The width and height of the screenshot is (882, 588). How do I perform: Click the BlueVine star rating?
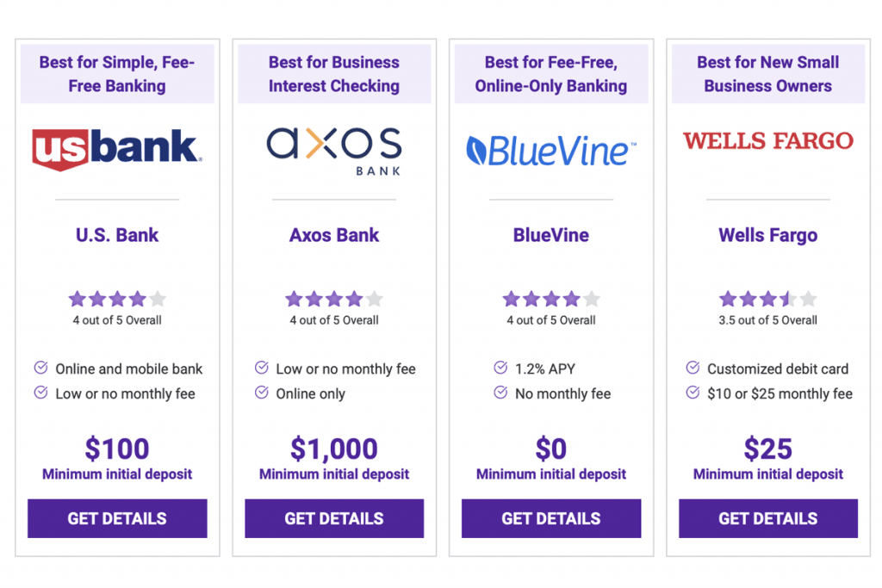coord(551,300)
